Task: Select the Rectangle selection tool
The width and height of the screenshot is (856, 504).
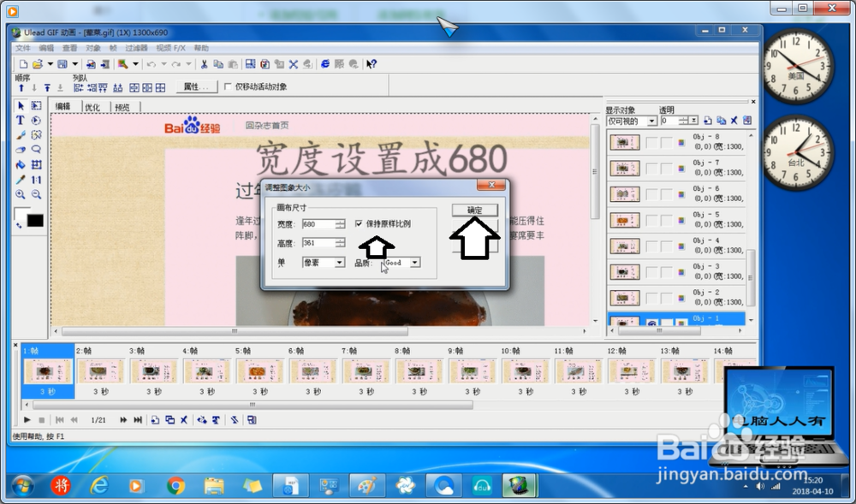Action: coord(36,105)
